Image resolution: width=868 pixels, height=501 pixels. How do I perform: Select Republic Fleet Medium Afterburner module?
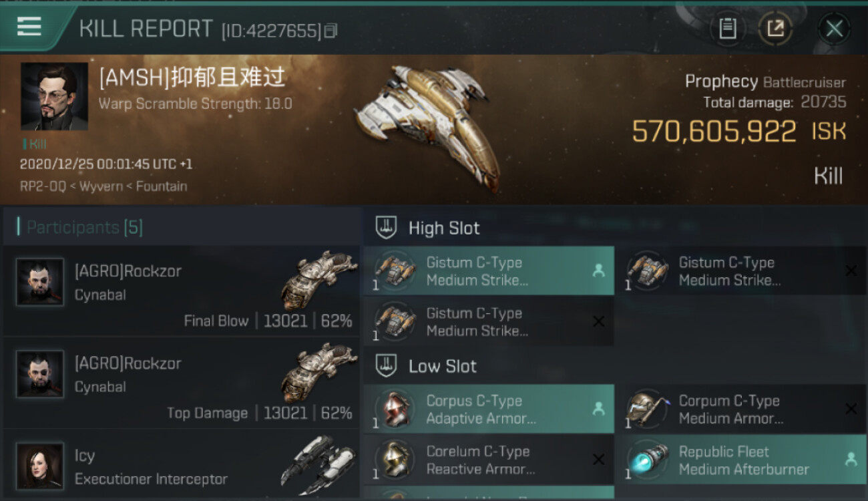pos(740,460)
